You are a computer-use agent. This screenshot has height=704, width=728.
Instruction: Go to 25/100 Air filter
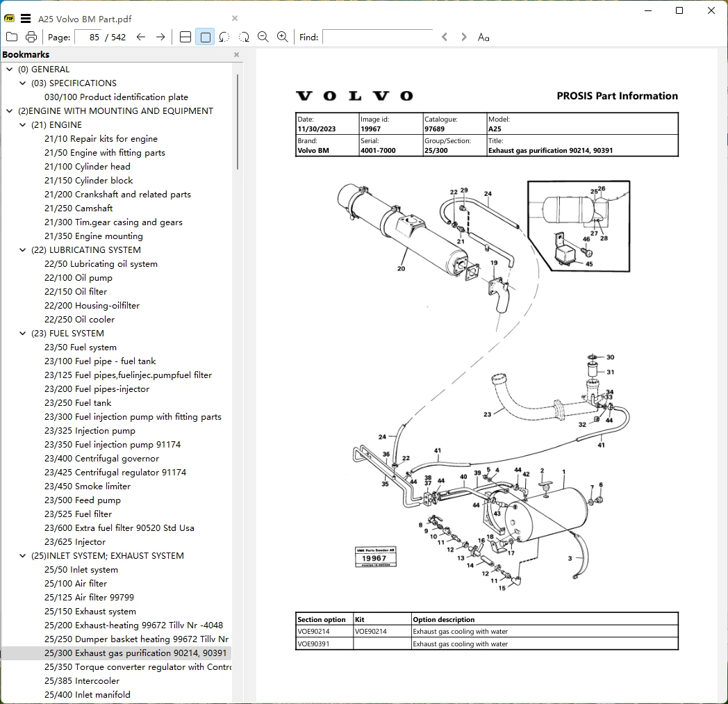point(76,584)
